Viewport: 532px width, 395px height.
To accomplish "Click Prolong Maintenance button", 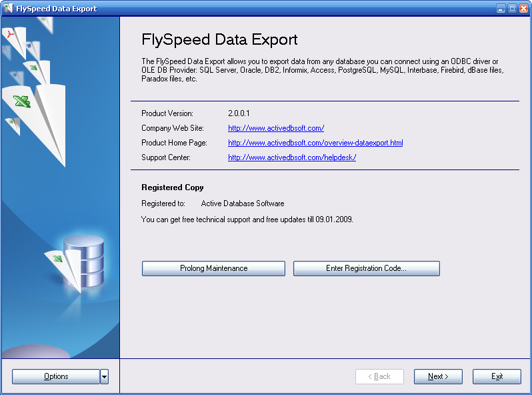I will 213,268.
